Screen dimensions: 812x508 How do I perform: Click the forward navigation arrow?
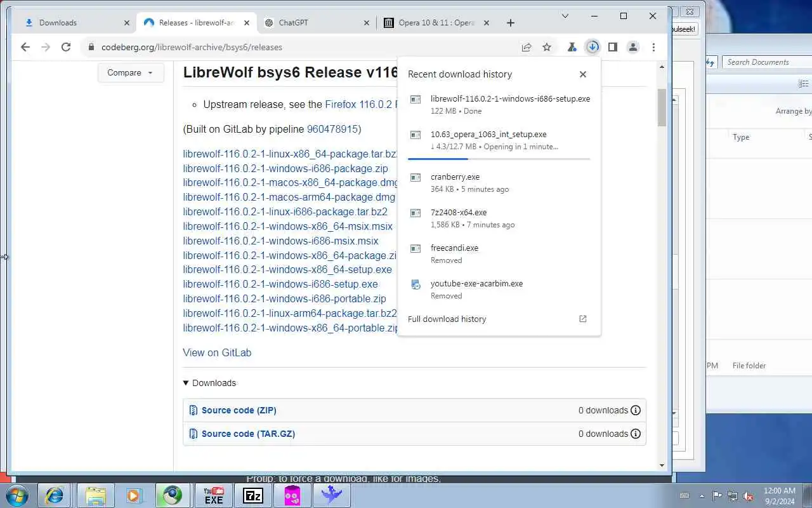tap(46, 47)
